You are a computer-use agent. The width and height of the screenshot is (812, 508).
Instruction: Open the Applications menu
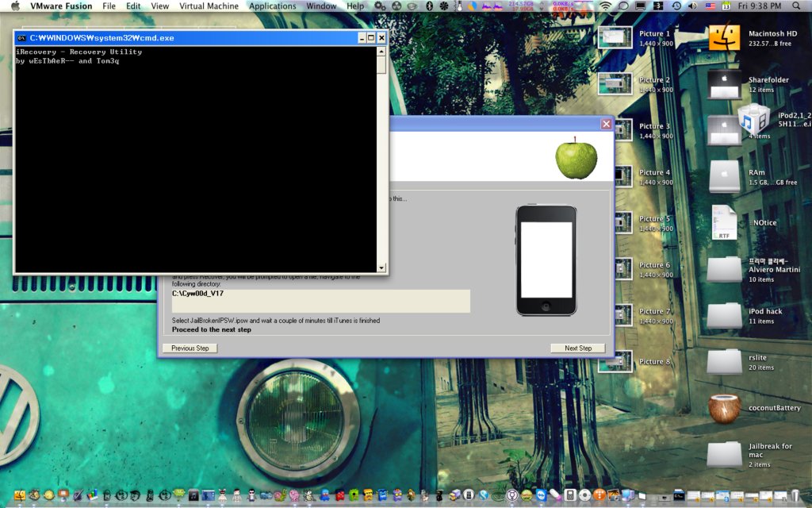tap(273, 6)
